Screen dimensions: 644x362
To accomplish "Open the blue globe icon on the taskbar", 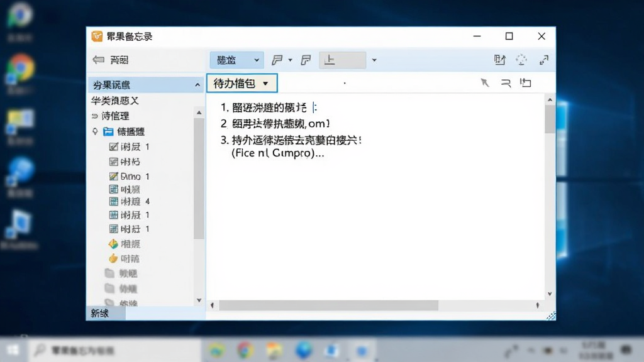I will pyautogui.click(x=304, y=351).
